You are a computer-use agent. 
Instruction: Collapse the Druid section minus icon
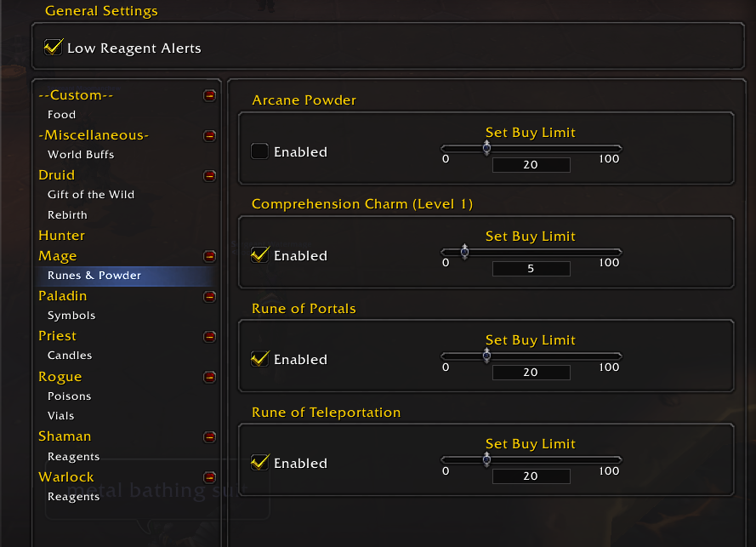coord(209,175)
